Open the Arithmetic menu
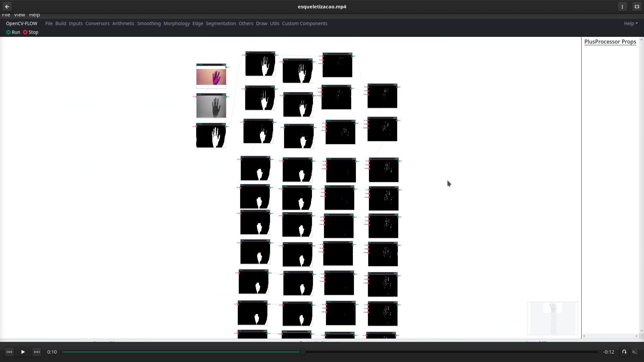644x362 pixels. 123,23
